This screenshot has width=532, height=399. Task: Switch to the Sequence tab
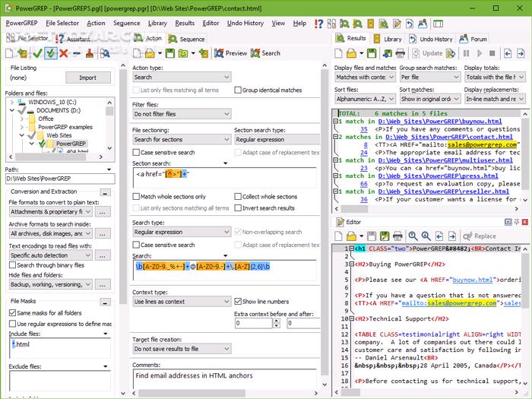pyautogui.click(x=186, y=39)
